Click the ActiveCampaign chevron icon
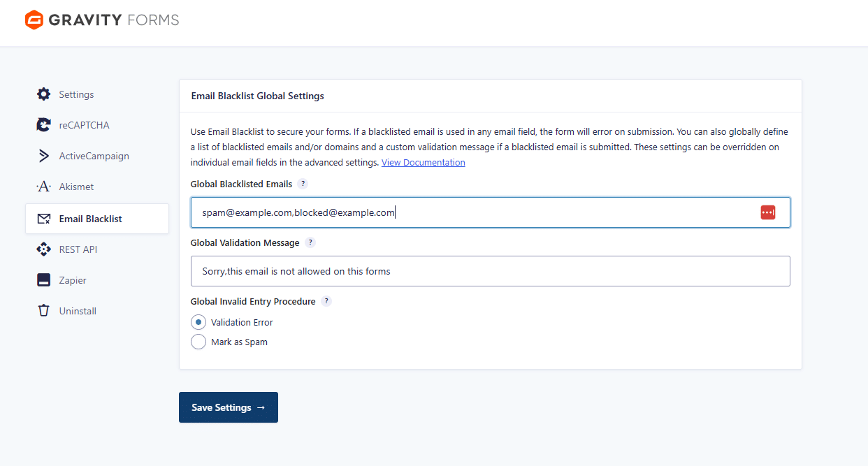Screen dimensions: 868x466 43,156
